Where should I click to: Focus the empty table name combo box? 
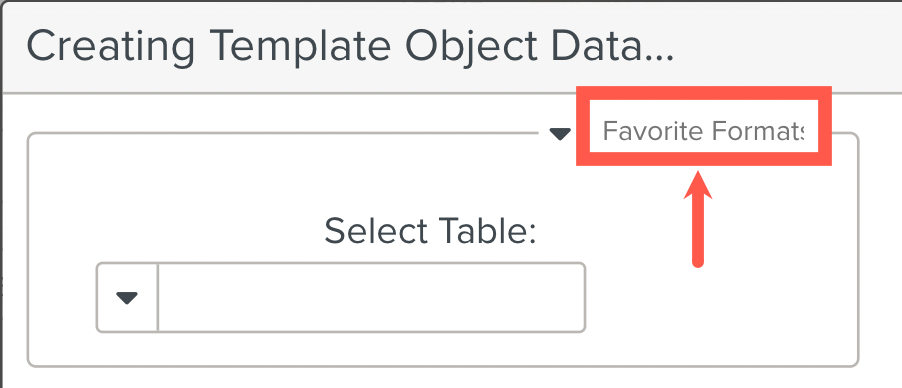coord(372,298)
